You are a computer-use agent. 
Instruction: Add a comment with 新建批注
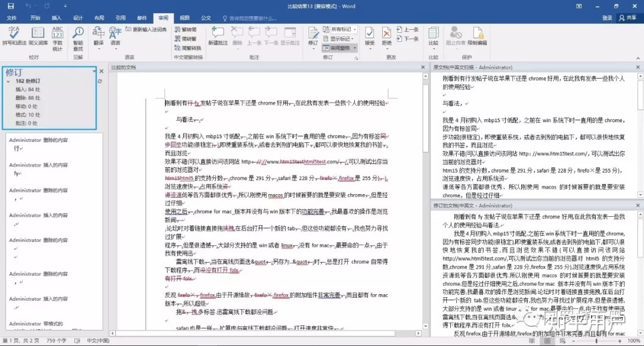click(x=218, y=35)
